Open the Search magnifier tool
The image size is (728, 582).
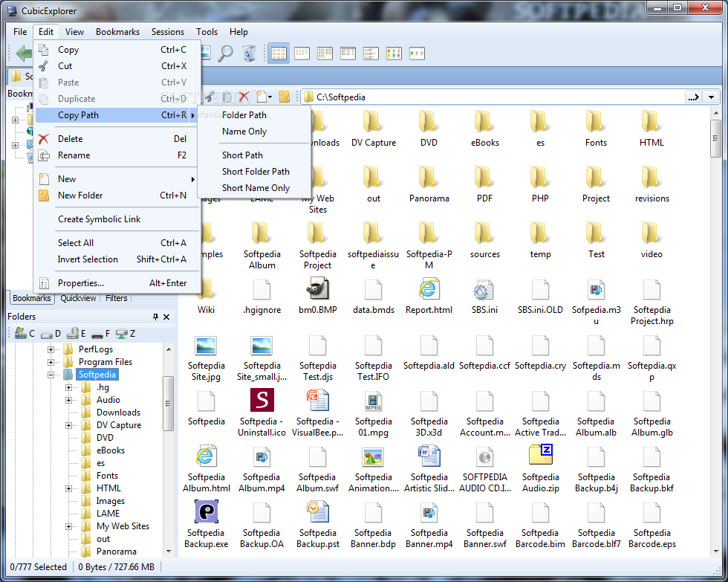(226, 54)
